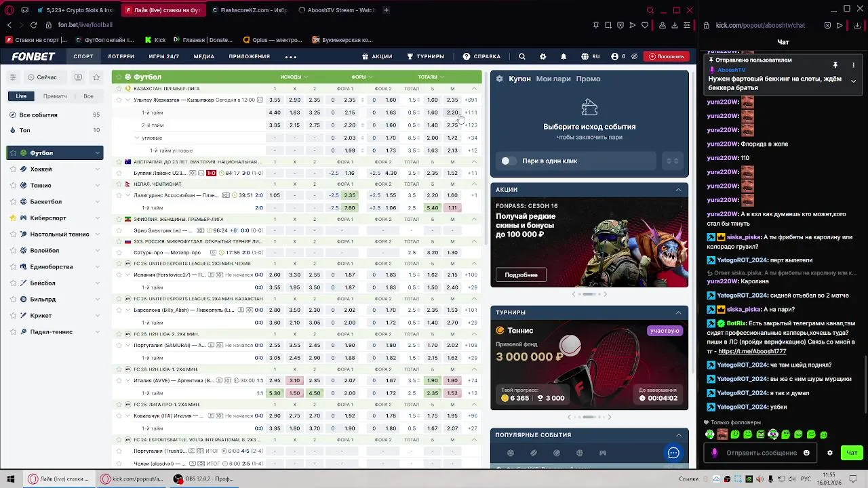This screenshot has width=868, height=488.
Task: Open the Windows Start menu
Action: tap(11, 479)
